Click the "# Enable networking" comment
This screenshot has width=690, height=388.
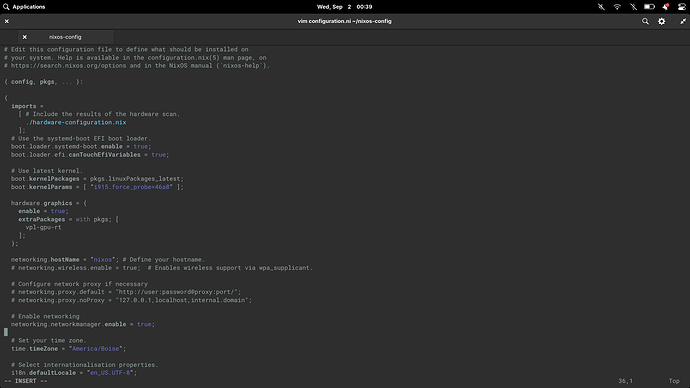(x=45, y=316)
